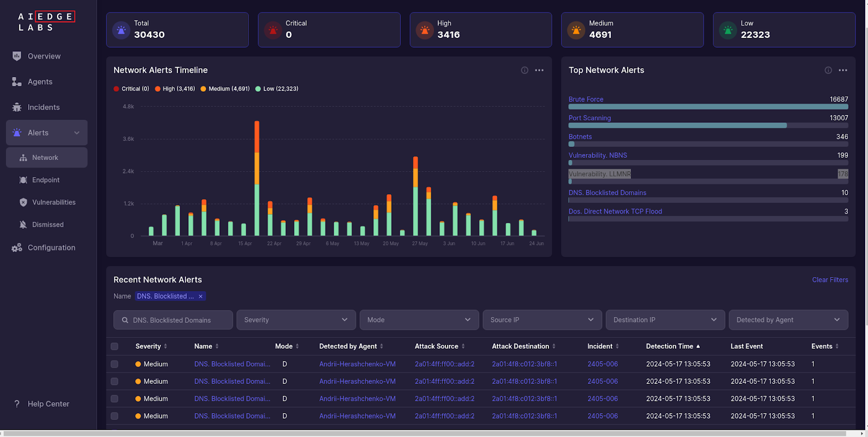Open the Severity filter dropdown

pos(296,320)
